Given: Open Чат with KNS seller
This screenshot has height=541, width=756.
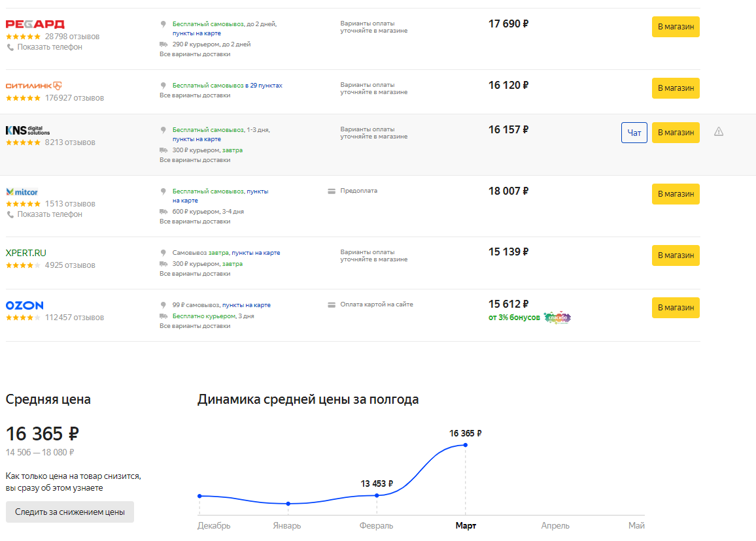Looking at the screenshot, I should pos(634,133).
